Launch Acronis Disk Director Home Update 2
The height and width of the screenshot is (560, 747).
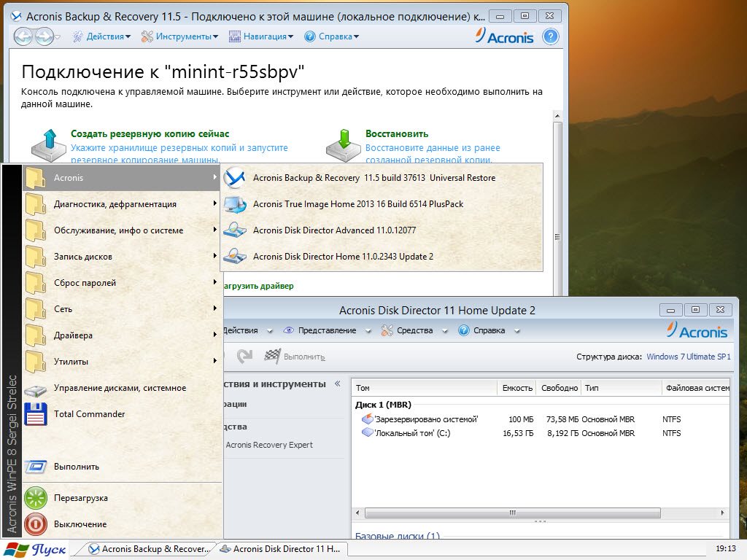[x=381, y=256]
